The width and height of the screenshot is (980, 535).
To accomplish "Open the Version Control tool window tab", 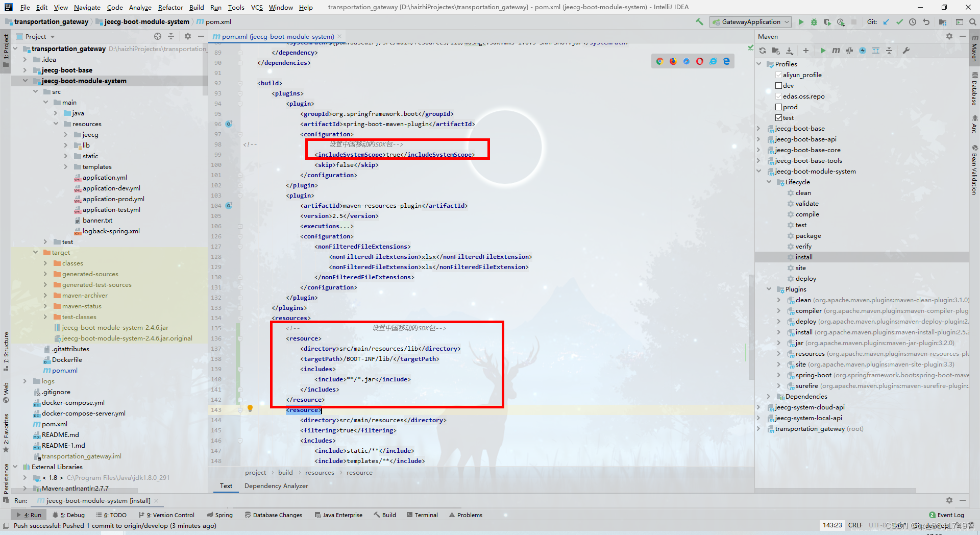I will click(x=167, y=515).
